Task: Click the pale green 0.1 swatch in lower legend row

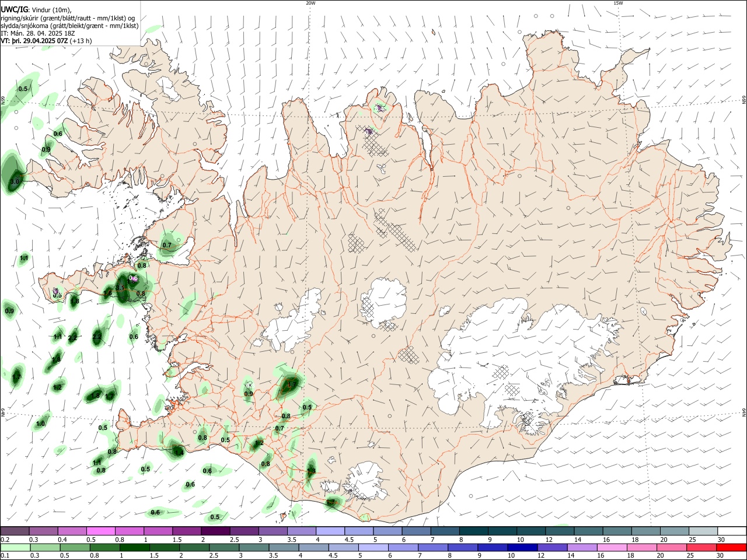Action: click(15, 547)
